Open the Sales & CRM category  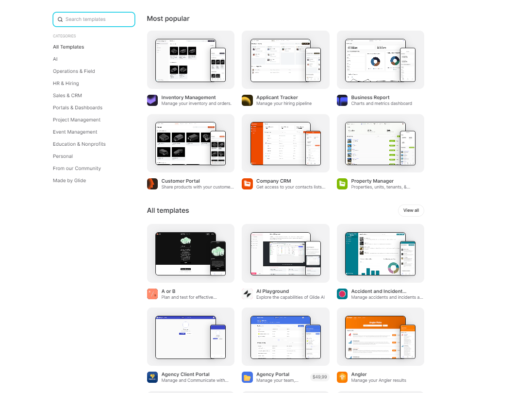click(67, 95)
